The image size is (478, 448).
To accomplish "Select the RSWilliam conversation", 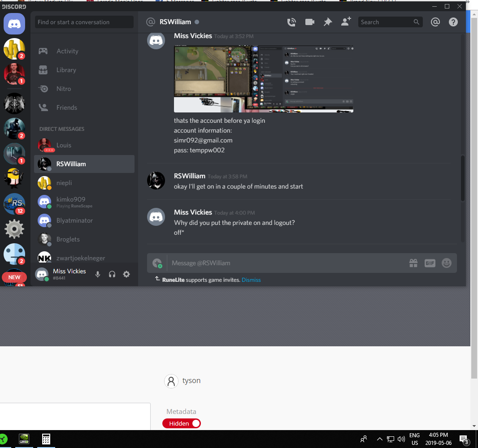I will click(x=84, y=164).
